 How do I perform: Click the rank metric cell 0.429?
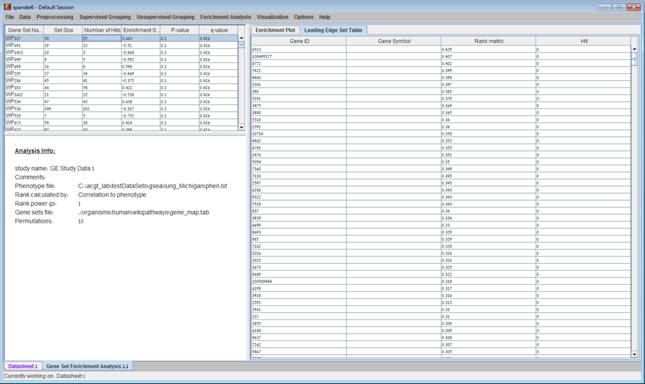tap(489, 49)
